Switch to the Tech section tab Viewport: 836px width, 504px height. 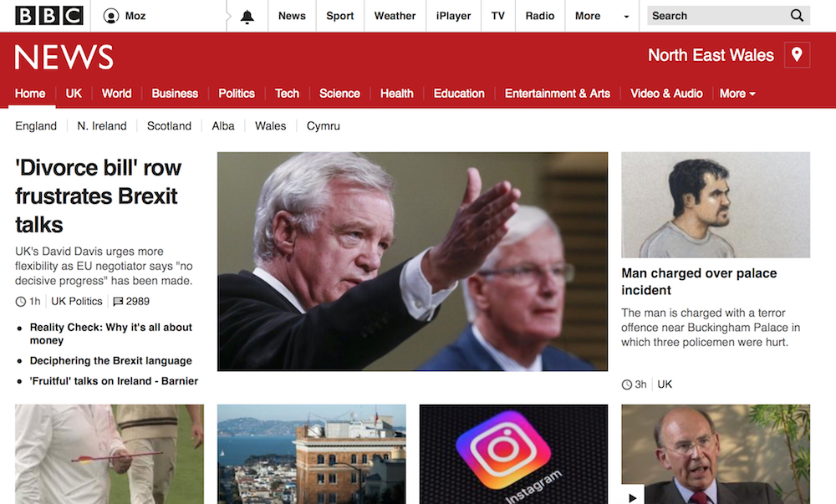[287, 94]
